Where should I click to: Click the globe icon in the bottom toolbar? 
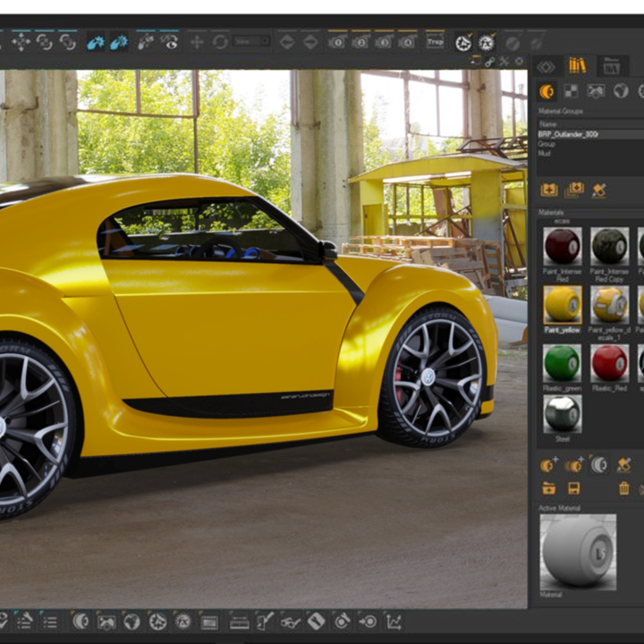pyautogui.click(x=131, y=622)
